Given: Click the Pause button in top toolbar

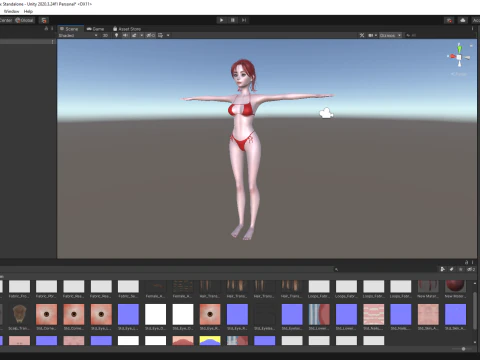Looking at the screenshot, I should (233, 20).
